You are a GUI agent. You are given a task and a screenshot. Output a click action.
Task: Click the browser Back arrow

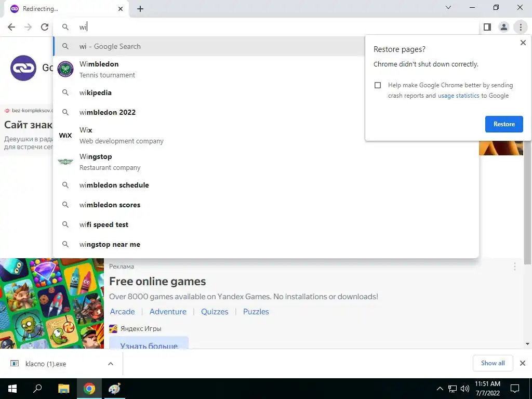(11, 27)
